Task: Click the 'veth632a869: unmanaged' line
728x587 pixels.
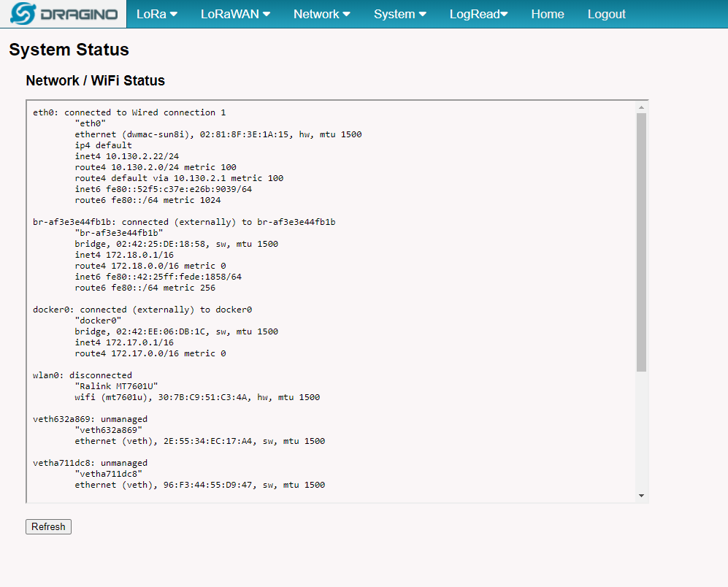Action: (90, 419)
